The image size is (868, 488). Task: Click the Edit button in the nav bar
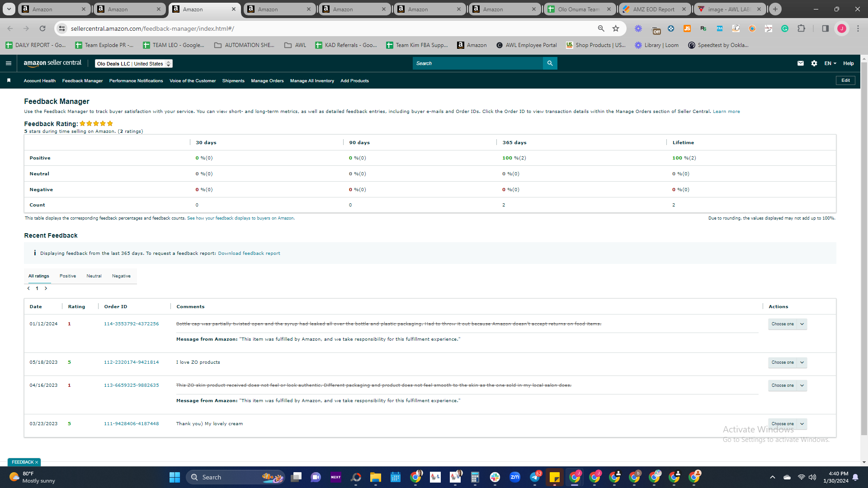pos(845,80)
